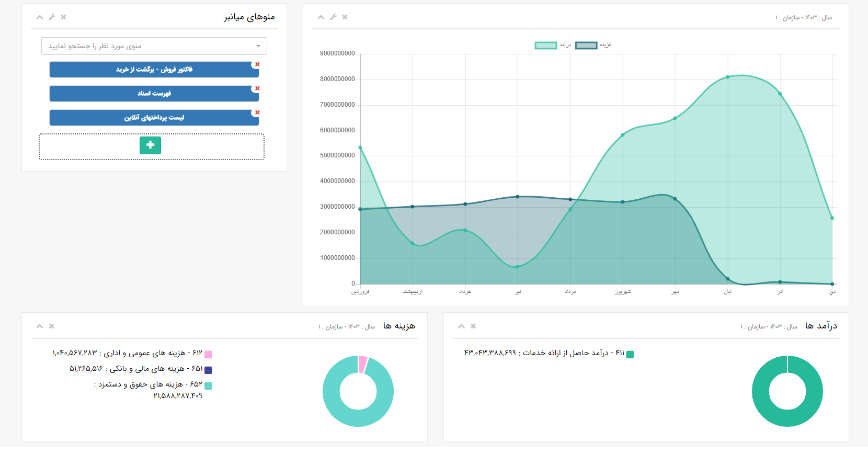This screenshot has width=868, height=454.
Task: Remove the لیست پرداختهای آنلاین shortcut
Action: tap(257, 112)
